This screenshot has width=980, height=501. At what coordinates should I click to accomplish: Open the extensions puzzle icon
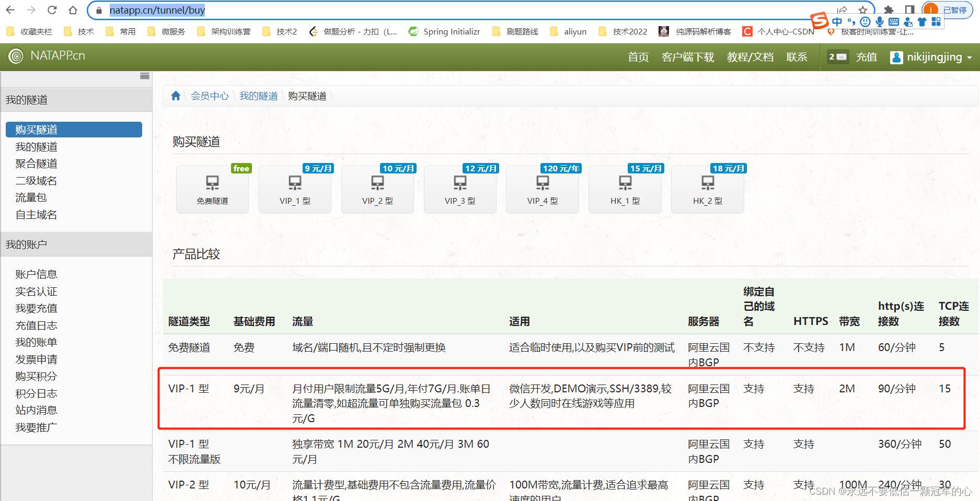(x=889, y=10)
